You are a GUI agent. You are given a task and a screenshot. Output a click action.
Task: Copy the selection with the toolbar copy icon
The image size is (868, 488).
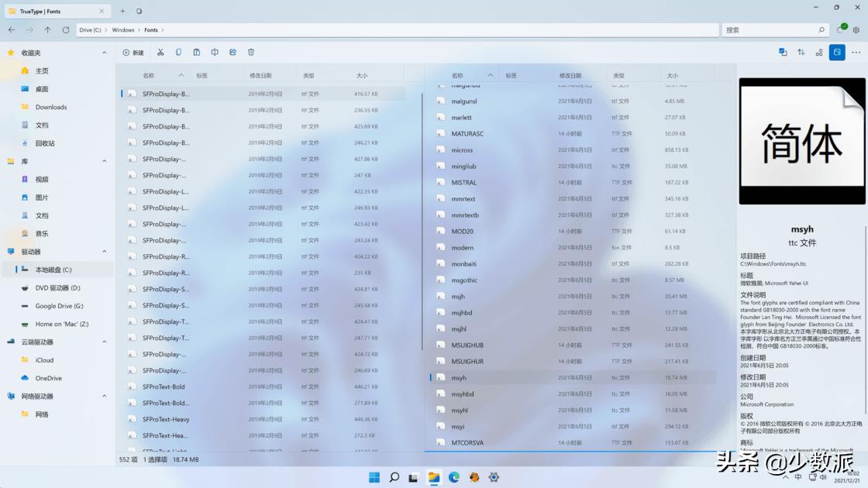179,52
